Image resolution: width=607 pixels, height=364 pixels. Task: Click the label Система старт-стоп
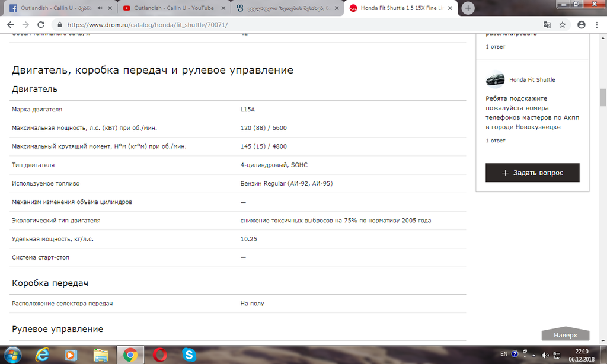(x=41, y=257)
